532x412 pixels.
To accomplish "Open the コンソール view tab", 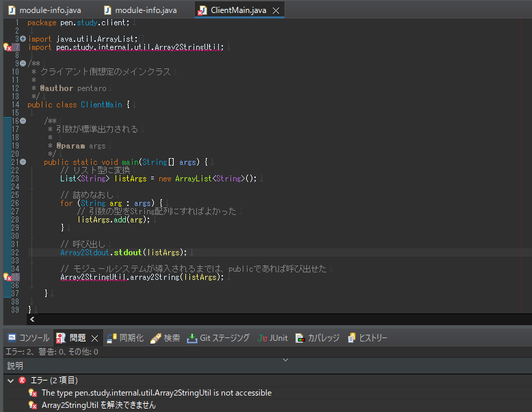I will [x=29, y=338].
